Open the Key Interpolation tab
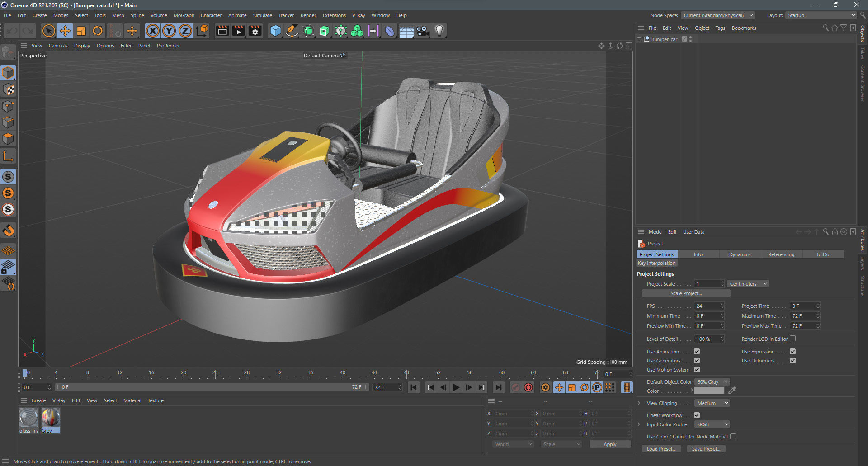The width and height of the screenshot is (868, 466). pyautogui.click(x=656, y=263)
